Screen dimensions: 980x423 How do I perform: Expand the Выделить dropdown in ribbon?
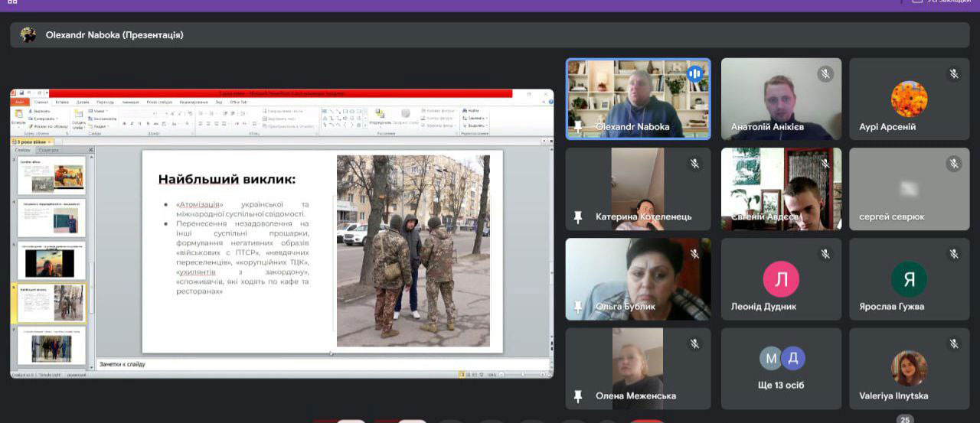click(x=475, y=126)
